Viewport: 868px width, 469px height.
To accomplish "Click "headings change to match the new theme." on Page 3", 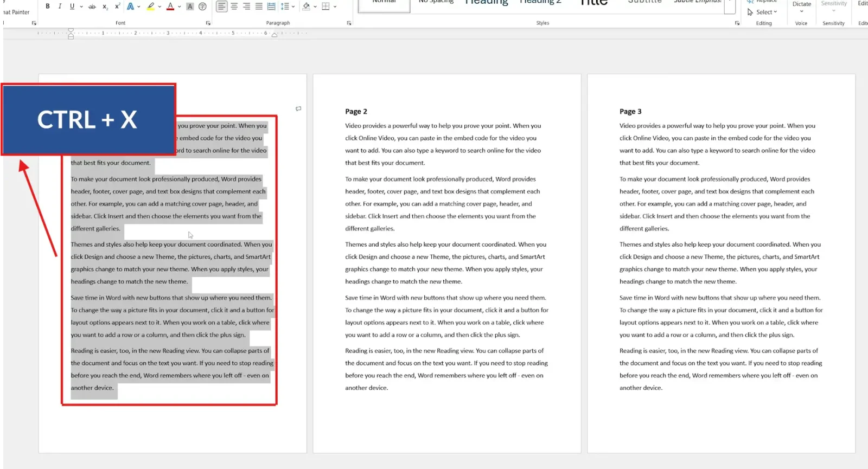I will point(678,281).
